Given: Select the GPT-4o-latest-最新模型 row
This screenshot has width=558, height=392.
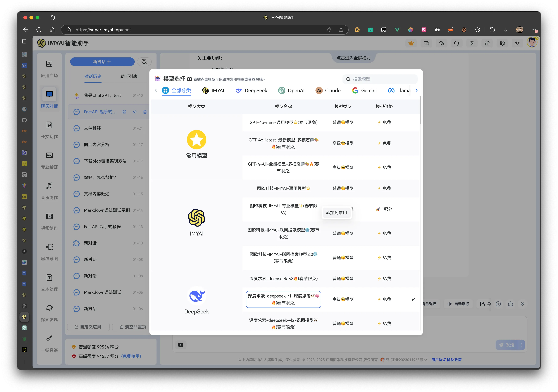Looking at the screenshot, I should (x=331, y=143).
